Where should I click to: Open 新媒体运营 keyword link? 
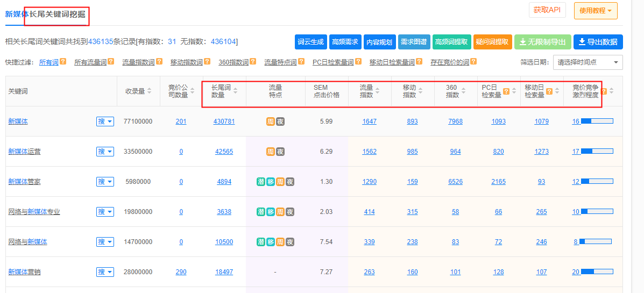(x=25, y=152)
